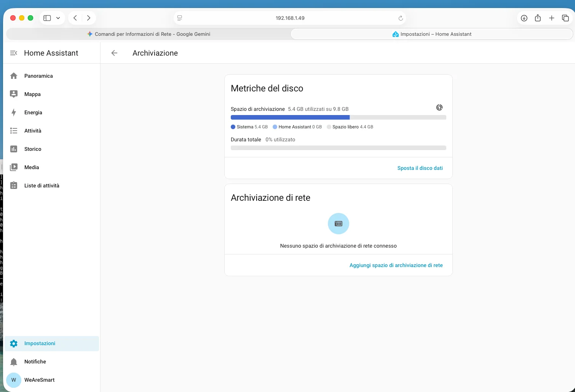575x392 pixels.
Task: Click the Durata totale label
Action: click(246, 139)
